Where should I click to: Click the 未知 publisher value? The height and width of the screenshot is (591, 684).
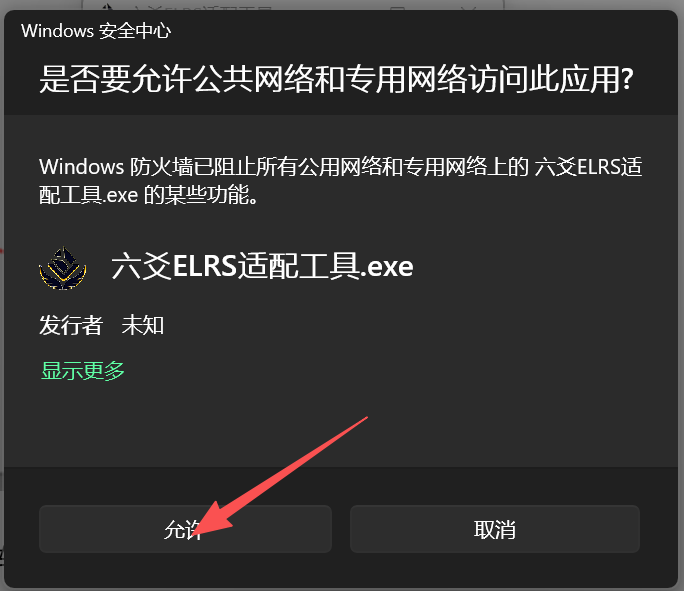point(143,325)
